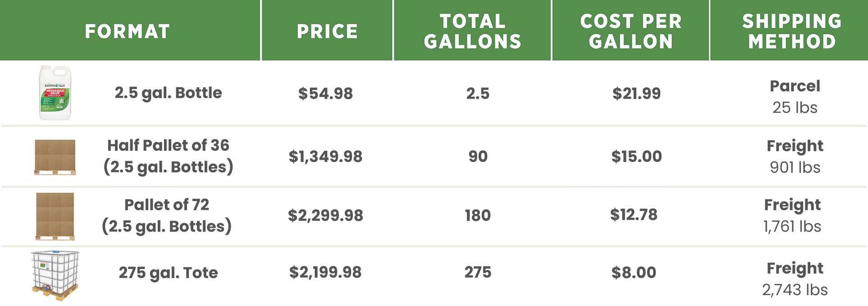Click the COST PER GALLON header

(631, 31)
